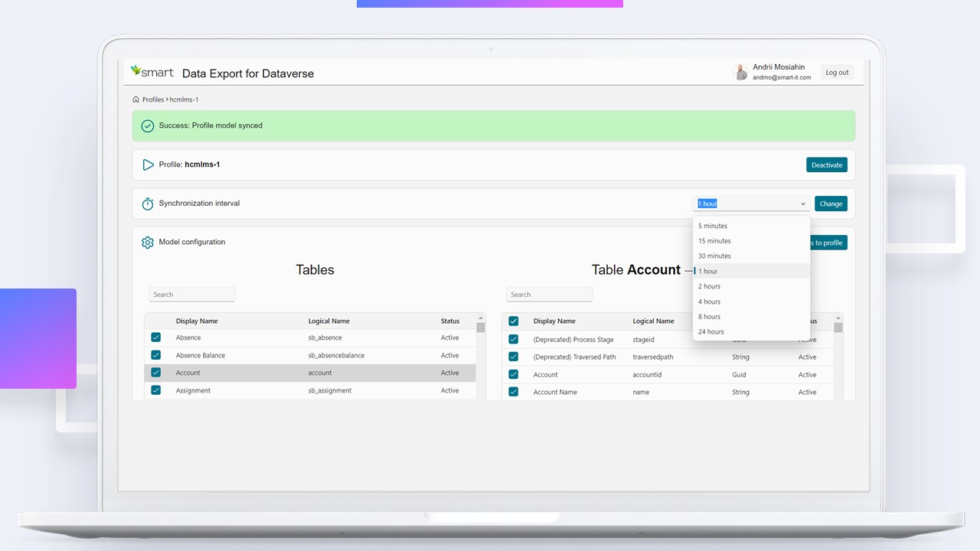Click the scroll-up arrow on the Tables list
Screen dimensions: 980x551
pyautogui.click(x=480, y=318)
